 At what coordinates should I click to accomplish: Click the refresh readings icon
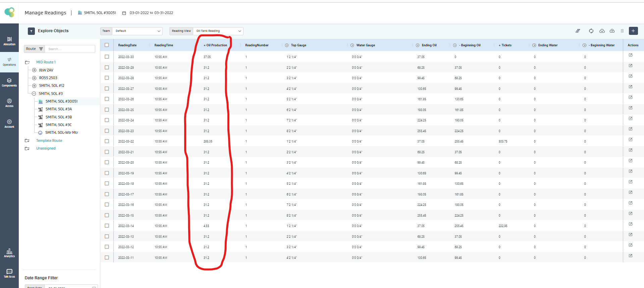pos(591,31)
